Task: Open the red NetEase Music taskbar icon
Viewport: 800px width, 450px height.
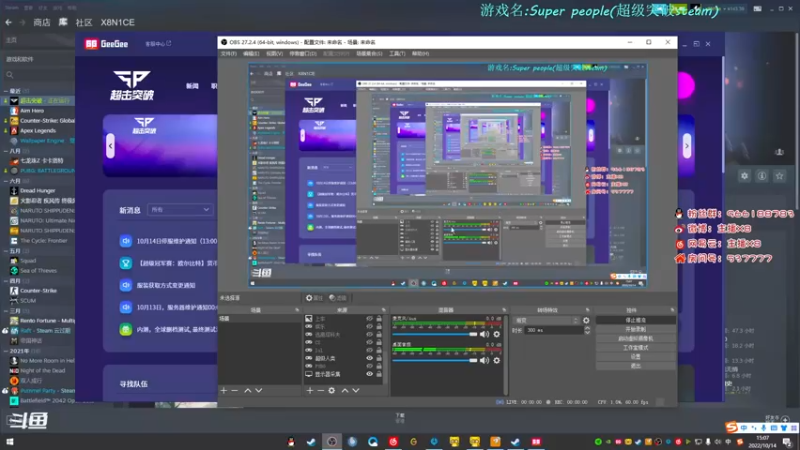Action: (393, 441)
